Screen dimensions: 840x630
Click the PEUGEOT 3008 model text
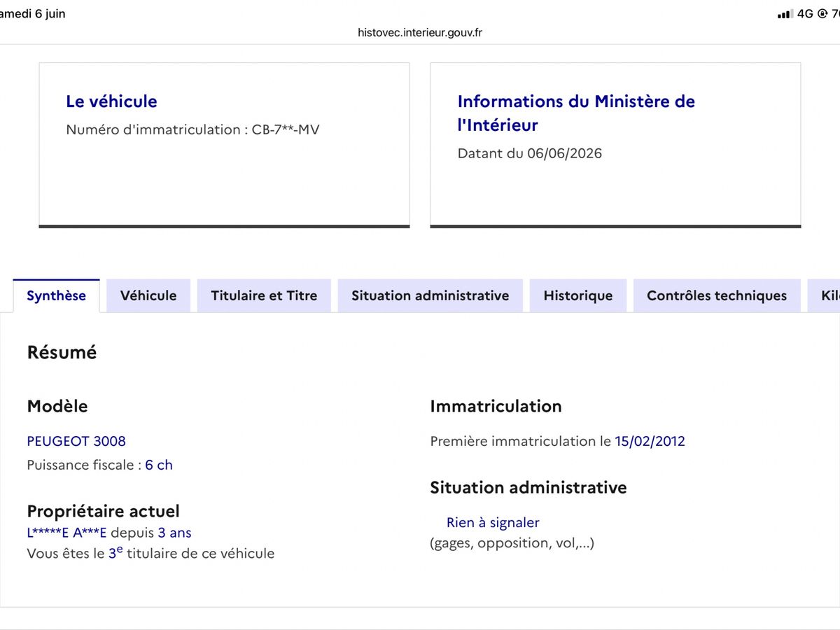tap(76, 441)
